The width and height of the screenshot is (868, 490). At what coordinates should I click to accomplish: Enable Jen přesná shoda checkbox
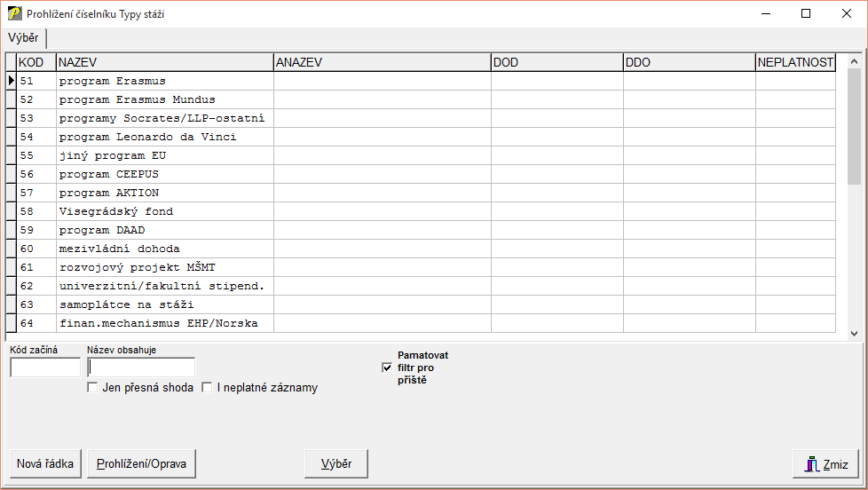[x=92, y=388]
